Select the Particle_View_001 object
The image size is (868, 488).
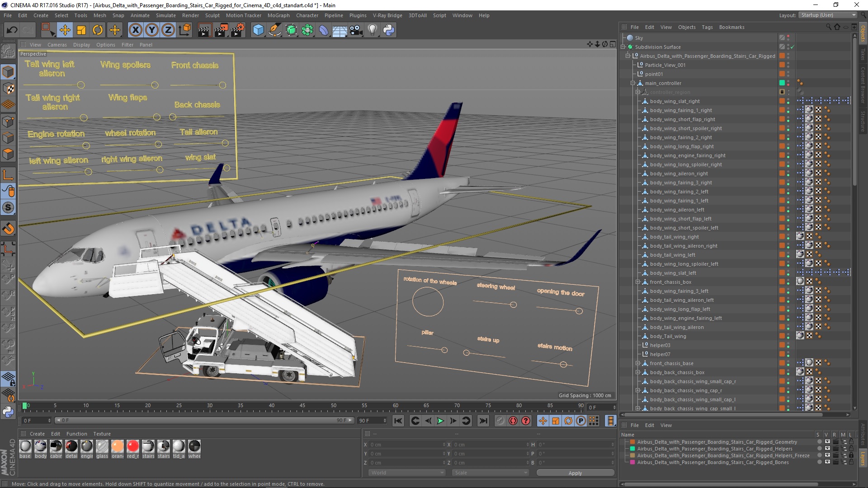(665, 65)
